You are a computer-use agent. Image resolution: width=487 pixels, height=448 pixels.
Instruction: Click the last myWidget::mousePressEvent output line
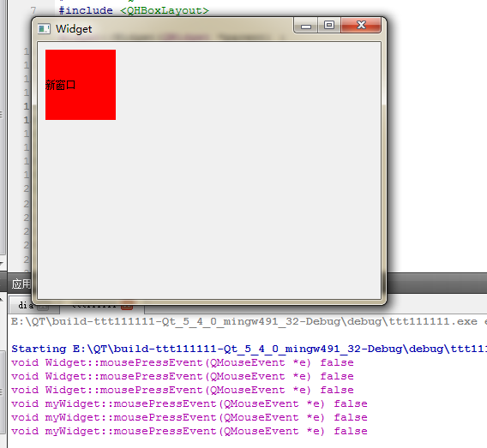(x=189, y=431)
